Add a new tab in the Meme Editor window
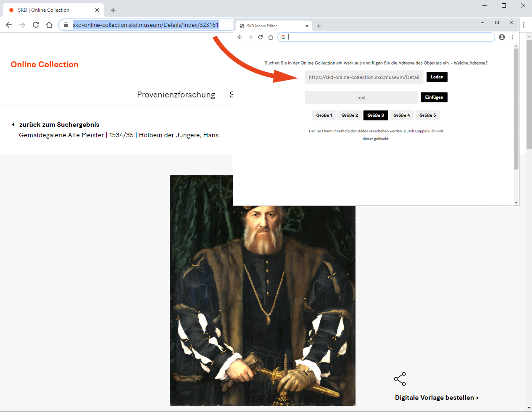This screenshot has height=412, width=532. coord(319,26)
